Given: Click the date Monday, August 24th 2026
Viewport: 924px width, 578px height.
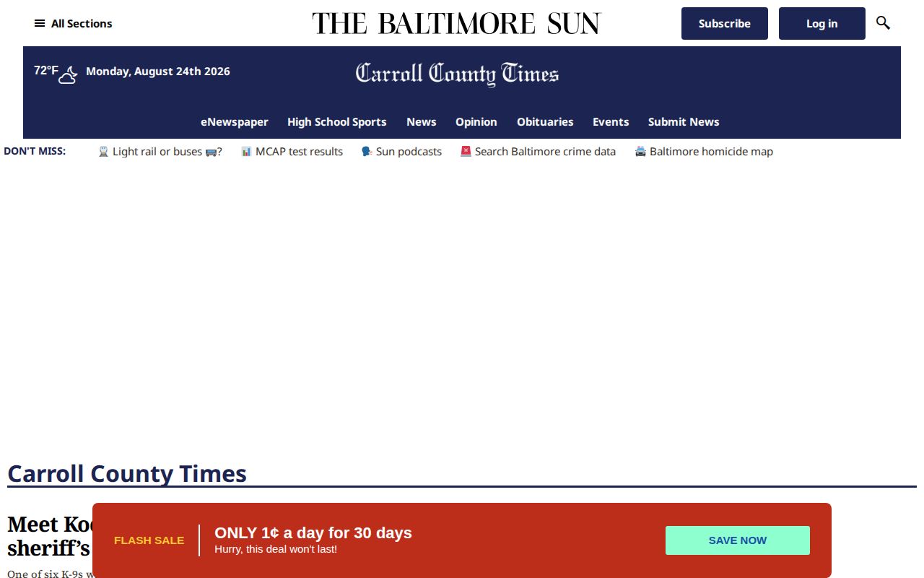Looking at the screenshot, I should point(158,71).
